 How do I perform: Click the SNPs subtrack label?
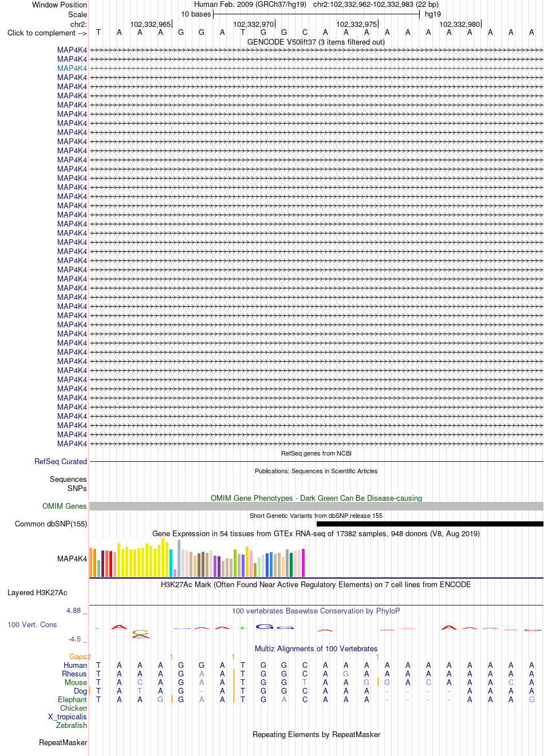[77, 488]
